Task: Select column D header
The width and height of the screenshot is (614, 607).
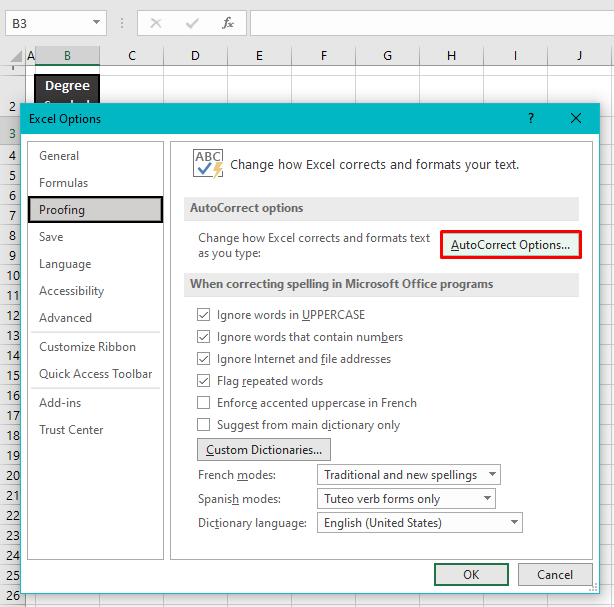Action: [x=195, y=56]
